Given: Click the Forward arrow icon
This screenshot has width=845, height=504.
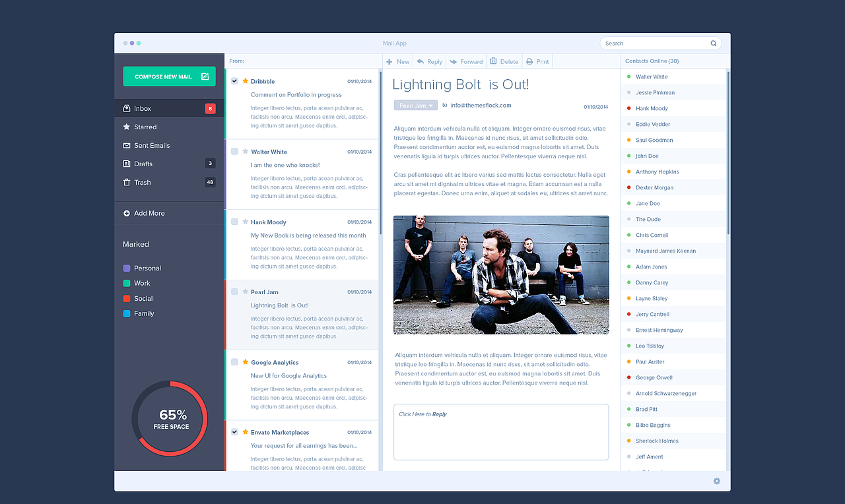Looking at the screenshot, I should click(x=453, y=61).
